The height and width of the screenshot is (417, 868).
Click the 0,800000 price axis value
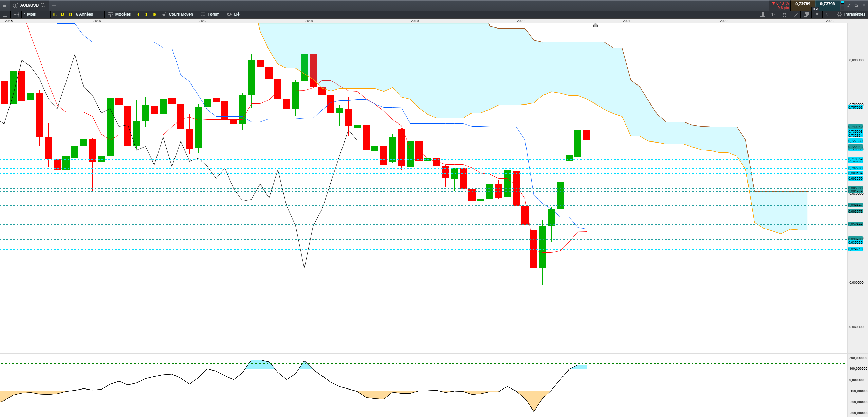pyautogui.click(x=856, y=60)
